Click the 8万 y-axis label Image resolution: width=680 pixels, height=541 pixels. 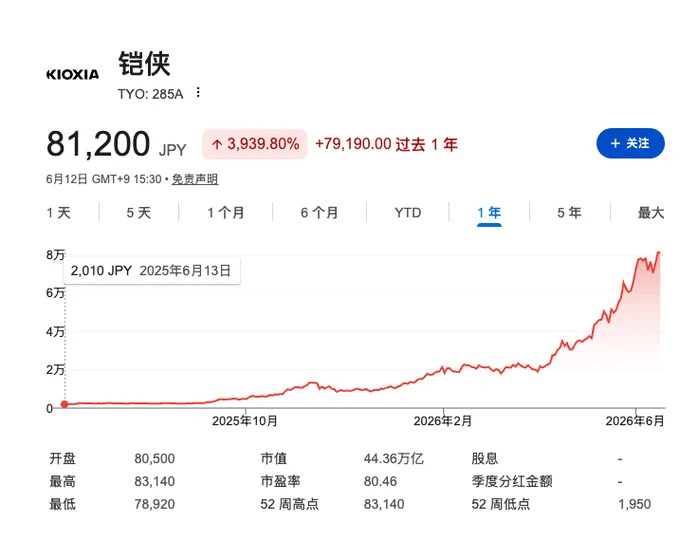pyautogui.click(x=55, y=255)
